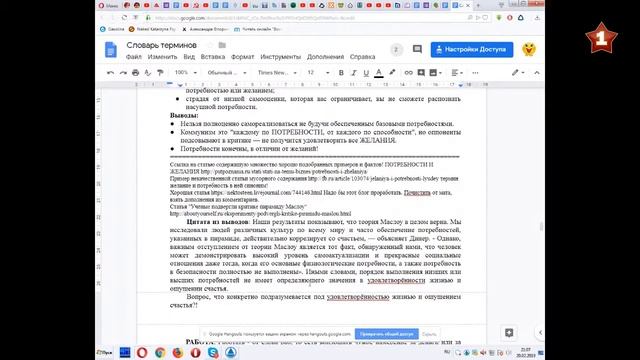Click the taskbar clock
The width and height of the screenshot is (640, 360).
click(x=526, y=352)
